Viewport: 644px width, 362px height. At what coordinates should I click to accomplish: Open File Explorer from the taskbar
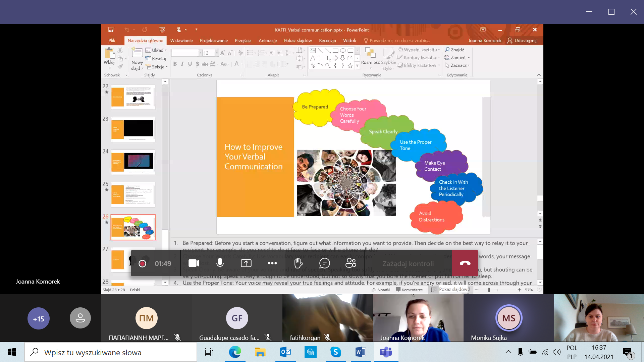(x=260, y=352)
